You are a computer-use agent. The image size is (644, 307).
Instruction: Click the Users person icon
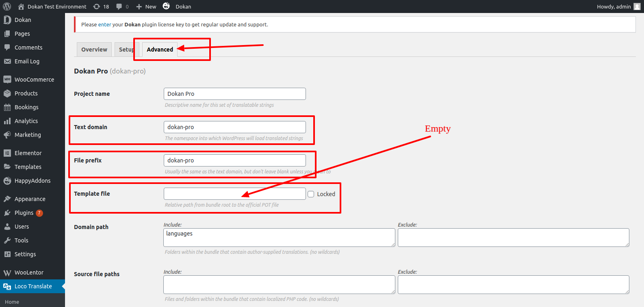7,227
